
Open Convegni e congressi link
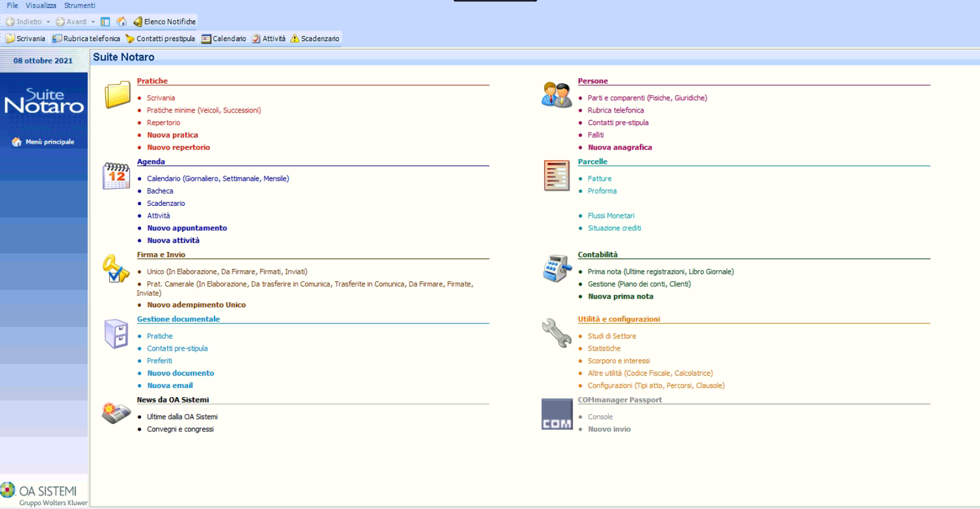[x=180, y=429]
